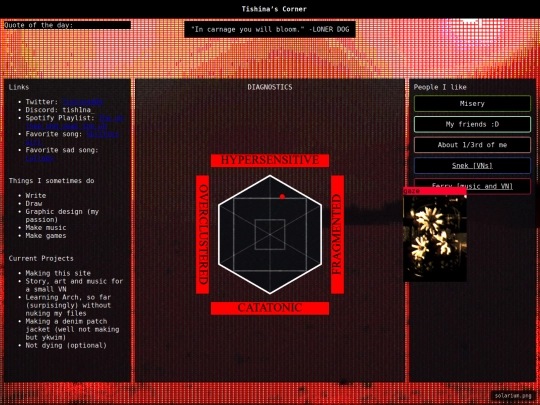
Task: Click the Write list item
Action: click(x=35, y=196)
